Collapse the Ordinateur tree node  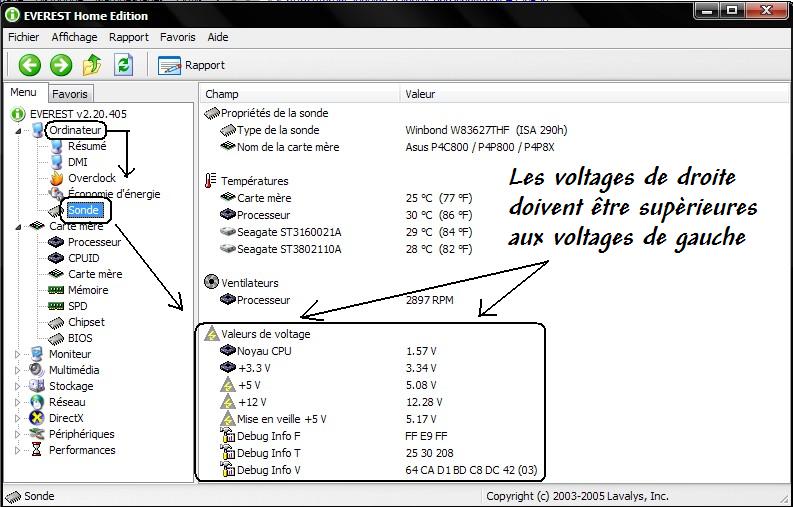coord(17,131)
